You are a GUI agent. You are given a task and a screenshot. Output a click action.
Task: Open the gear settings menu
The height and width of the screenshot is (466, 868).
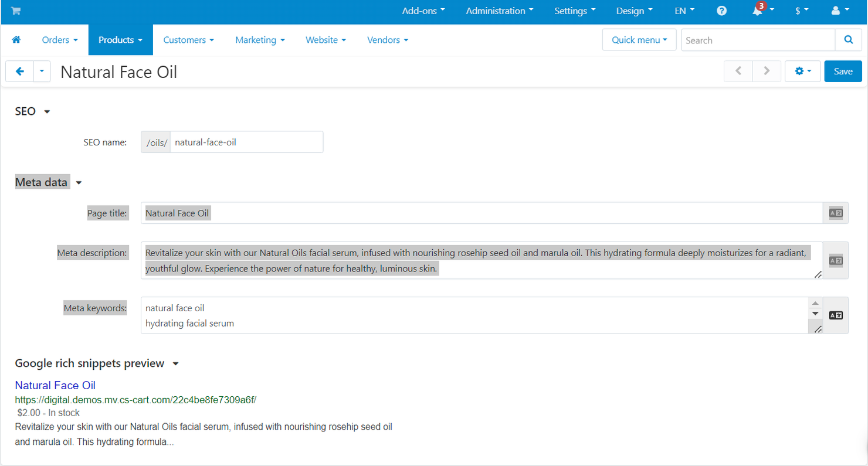[802, 72]
